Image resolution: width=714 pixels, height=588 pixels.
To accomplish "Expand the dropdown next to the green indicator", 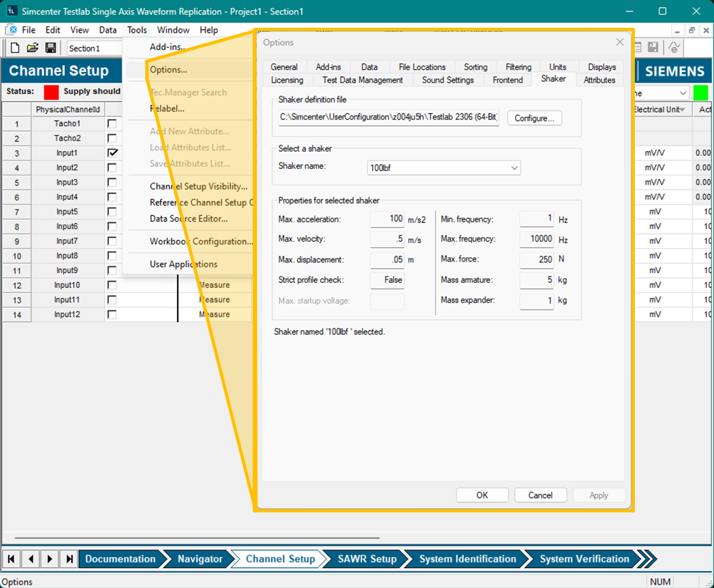I will [682, 93].
